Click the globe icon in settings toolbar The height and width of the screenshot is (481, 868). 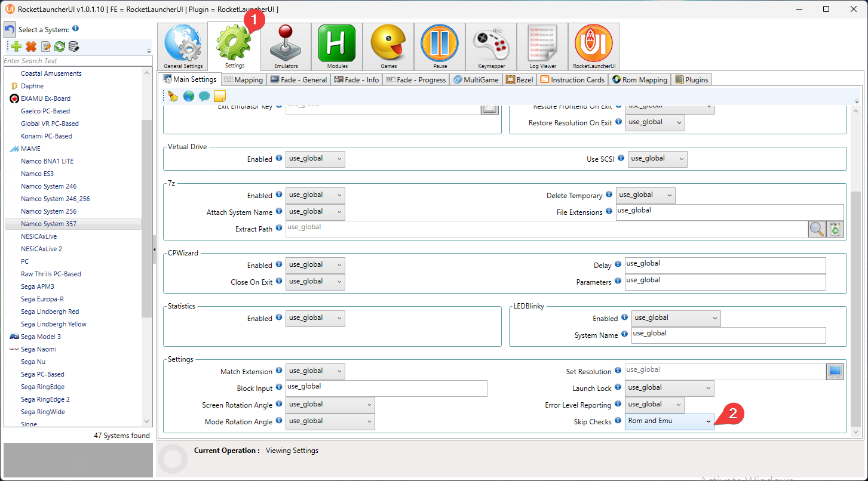click(x=189, y=96)
